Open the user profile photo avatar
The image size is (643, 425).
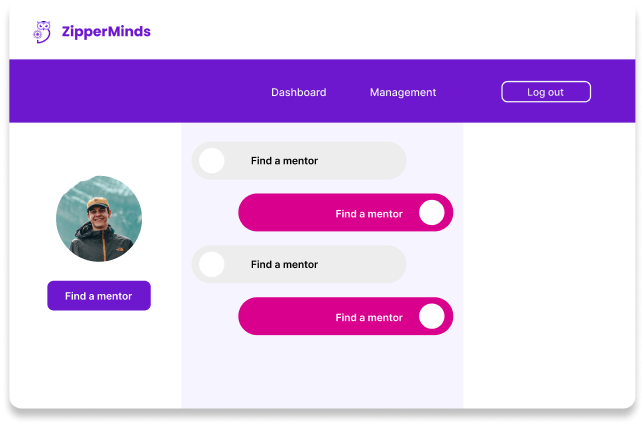pyautogui.click(x=99, y=219)
